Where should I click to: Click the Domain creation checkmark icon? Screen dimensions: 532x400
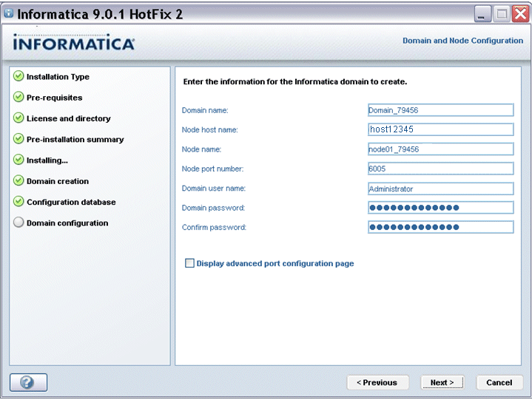(x=18, y=180)
